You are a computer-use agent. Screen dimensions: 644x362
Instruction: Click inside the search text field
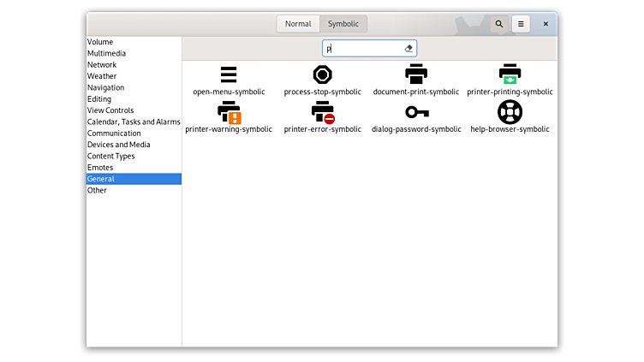click(364, 49)
